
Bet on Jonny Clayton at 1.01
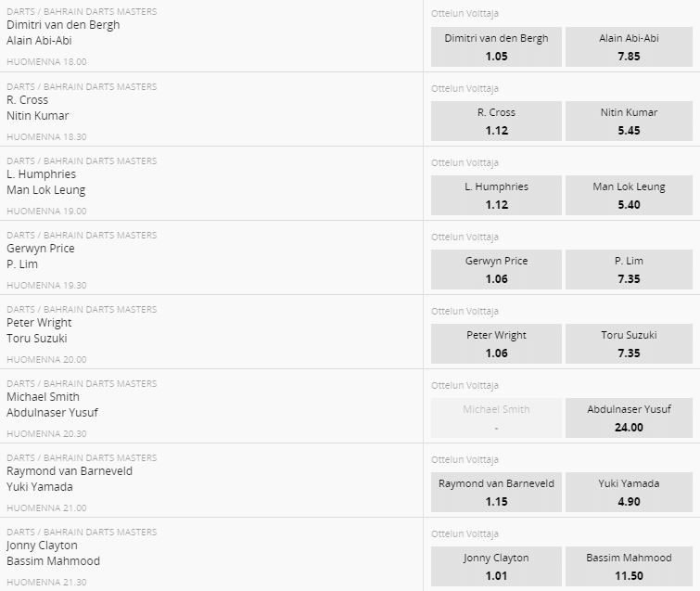coord(496,566)
